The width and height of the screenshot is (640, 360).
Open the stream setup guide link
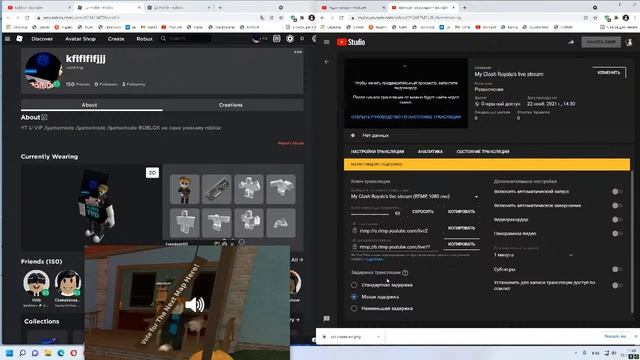[406, 117]
